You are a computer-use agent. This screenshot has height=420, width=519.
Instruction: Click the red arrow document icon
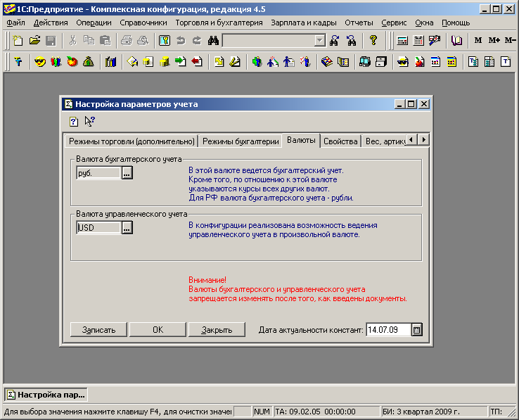click(x=197, y=62)
